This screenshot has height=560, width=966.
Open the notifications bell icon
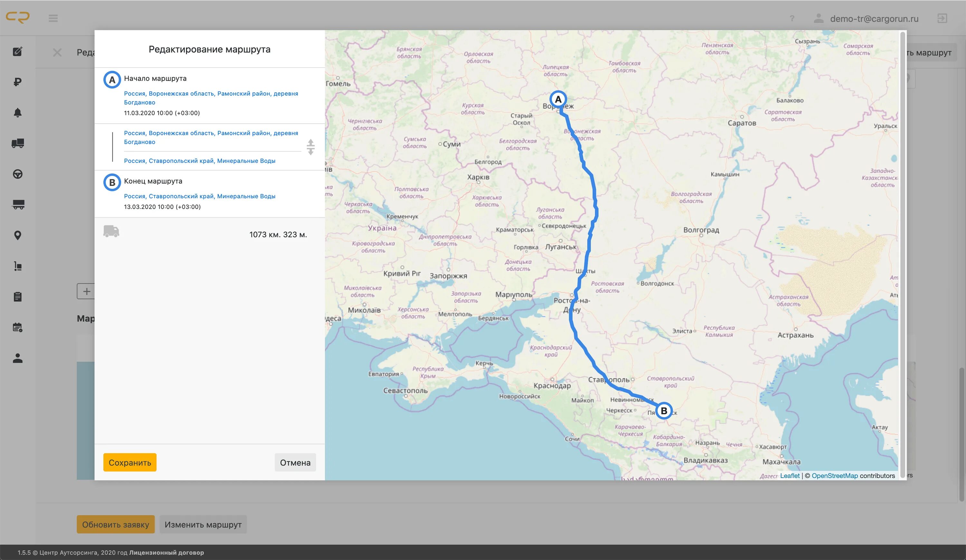tap(18, 113)
